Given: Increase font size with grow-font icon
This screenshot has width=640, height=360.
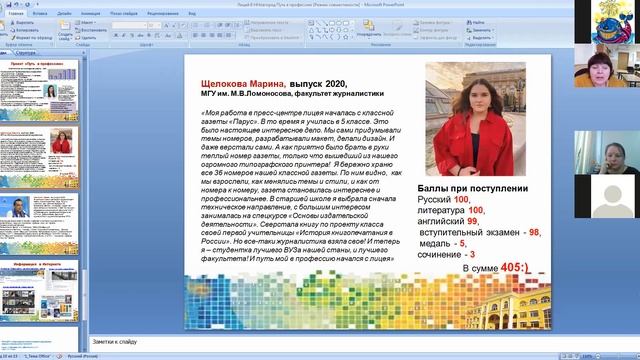Looking at the screenshot, I should [x=166, y=25].
